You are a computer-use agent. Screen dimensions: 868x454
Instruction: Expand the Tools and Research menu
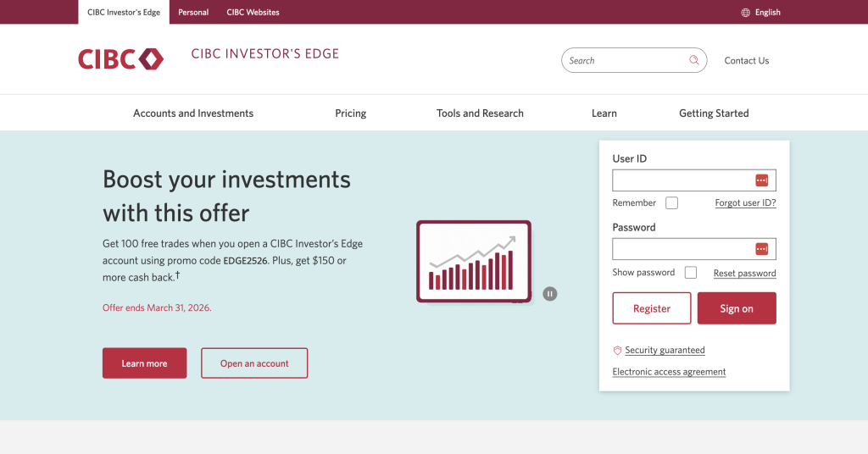click(480, 113)
